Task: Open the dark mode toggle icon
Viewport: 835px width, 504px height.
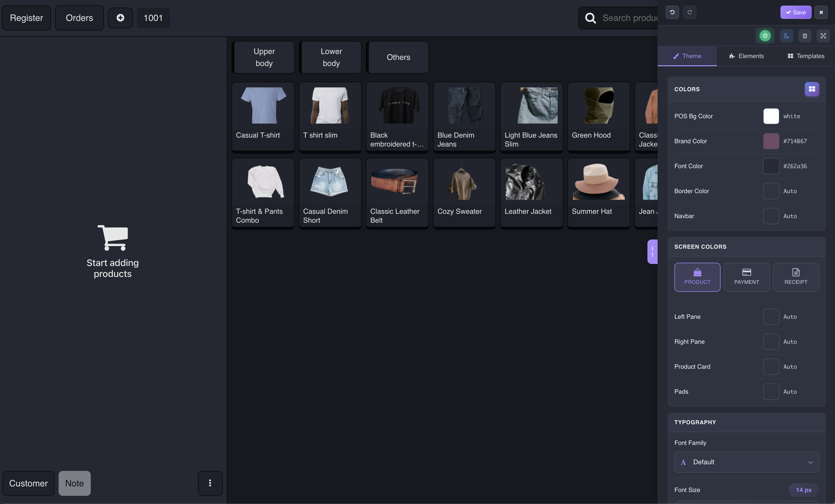Action: point(787,36)
